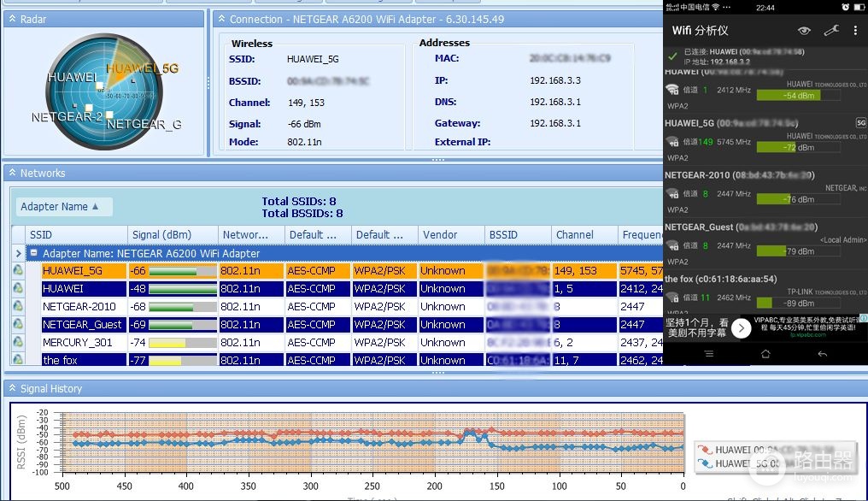Open the wrench settings icon in Wifi analyzer
This screenshot has width=868, height=501.
[831, 31]
